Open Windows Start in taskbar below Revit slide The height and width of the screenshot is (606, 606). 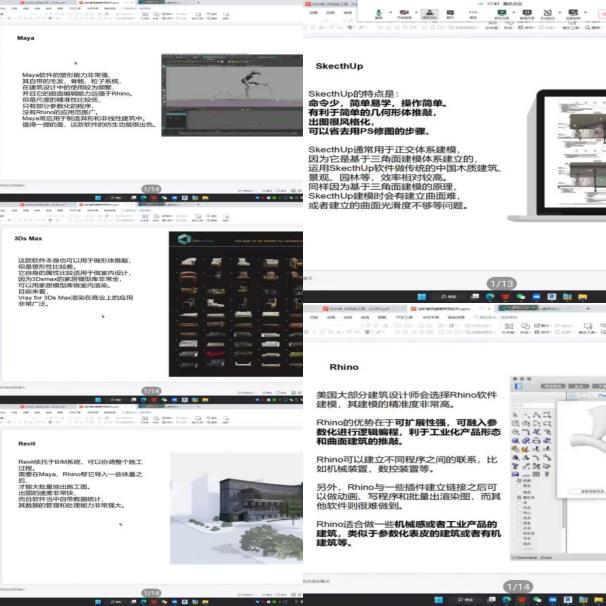point(98,602)
